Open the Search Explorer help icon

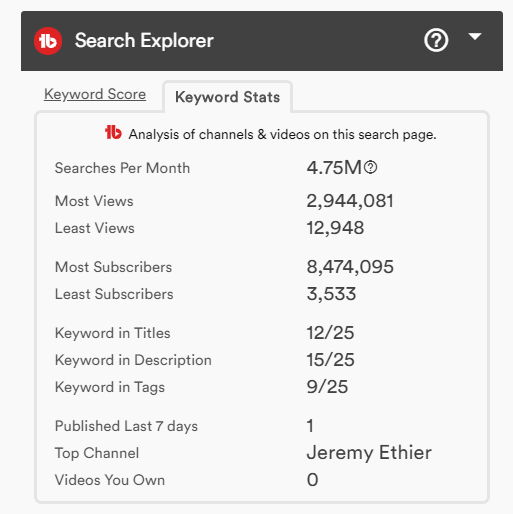tap(436, 40)
